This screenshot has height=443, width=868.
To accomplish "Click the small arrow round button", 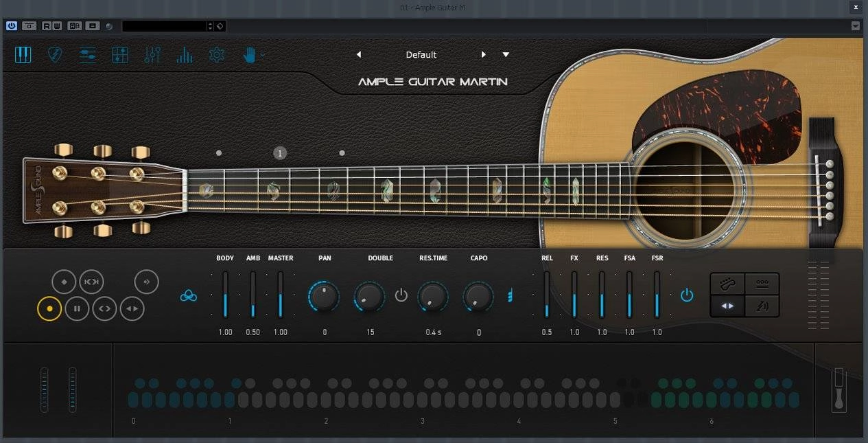I will click(146, 282).
